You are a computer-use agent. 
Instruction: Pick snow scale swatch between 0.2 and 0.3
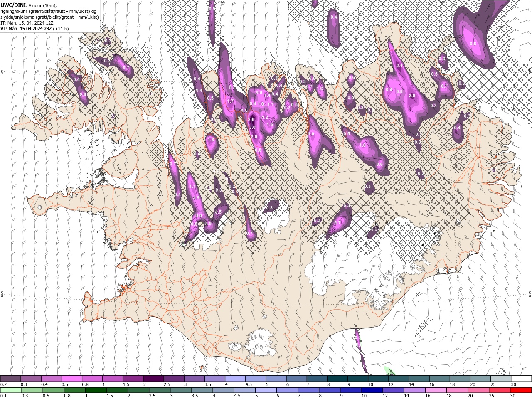(10, 379)
